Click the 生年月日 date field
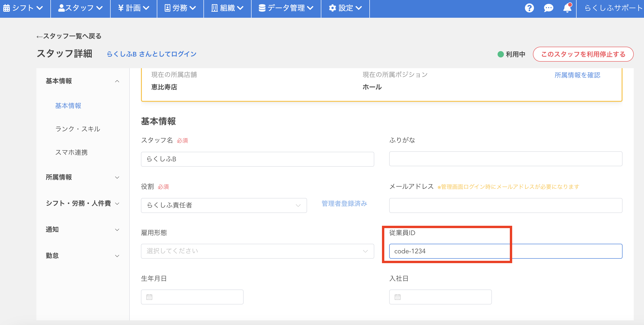 coord(192,297)
